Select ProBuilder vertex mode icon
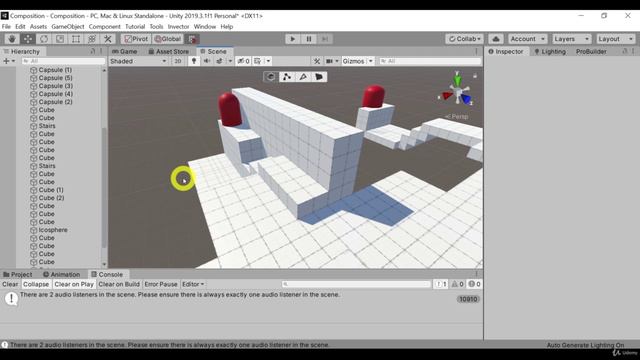This screenshot has width=640, height=360. (x=287, y=77)
